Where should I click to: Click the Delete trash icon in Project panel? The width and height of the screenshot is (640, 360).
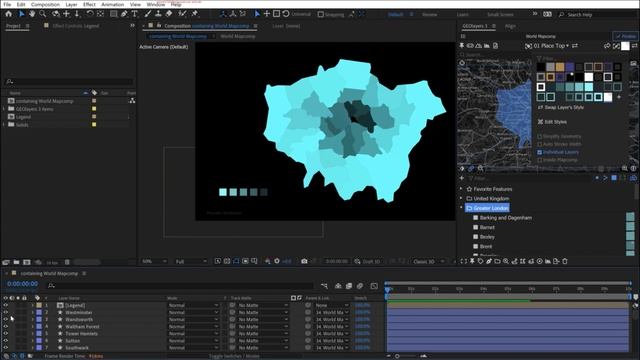pos(67,262)
